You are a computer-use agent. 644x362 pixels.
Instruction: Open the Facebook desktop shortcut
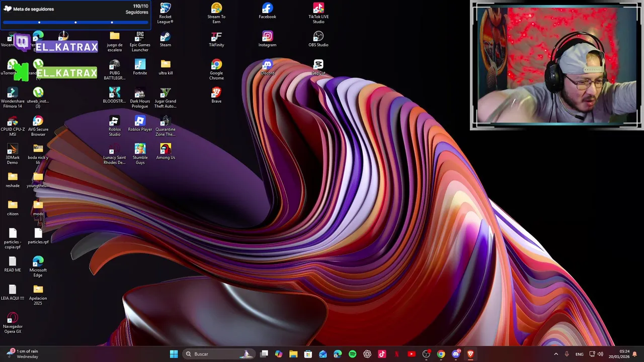[x=267, y=11]
